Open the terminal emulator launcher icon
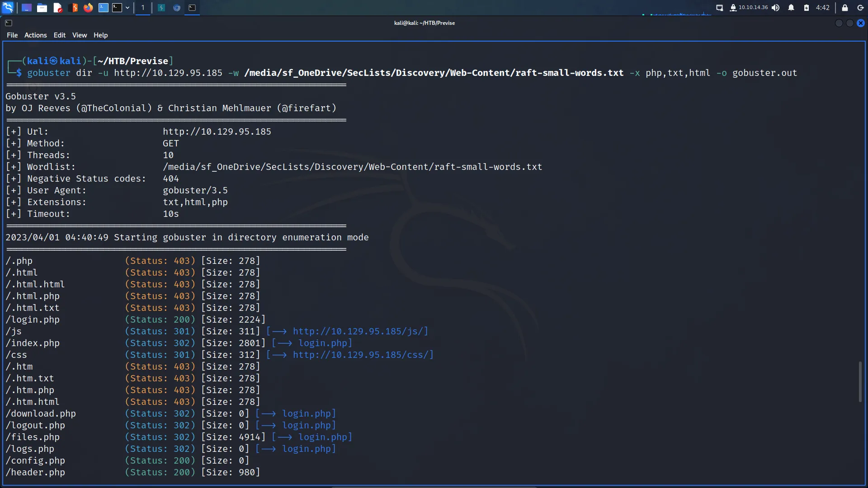The image size is (868, 488). point(118,8)
